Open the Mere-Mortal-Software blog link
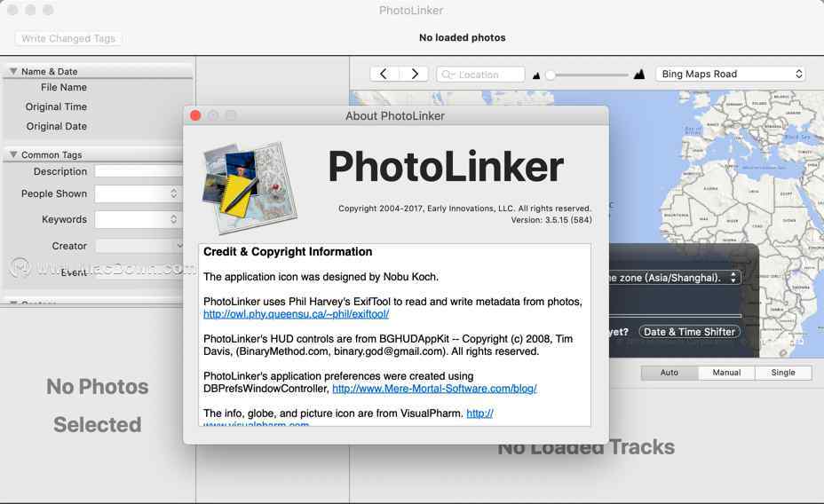 click(x=434, y=389)
